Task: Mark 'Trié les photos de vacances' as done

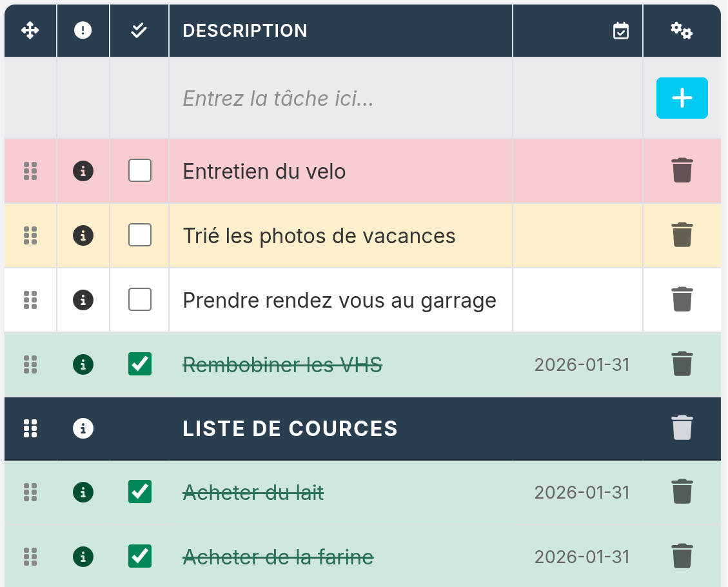Action: tap(140, 235)
